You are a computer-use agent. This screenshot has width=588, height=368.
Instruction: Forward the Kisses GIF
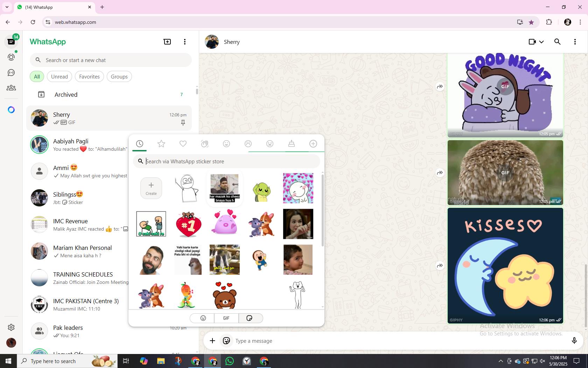click(x=440, y=266)
